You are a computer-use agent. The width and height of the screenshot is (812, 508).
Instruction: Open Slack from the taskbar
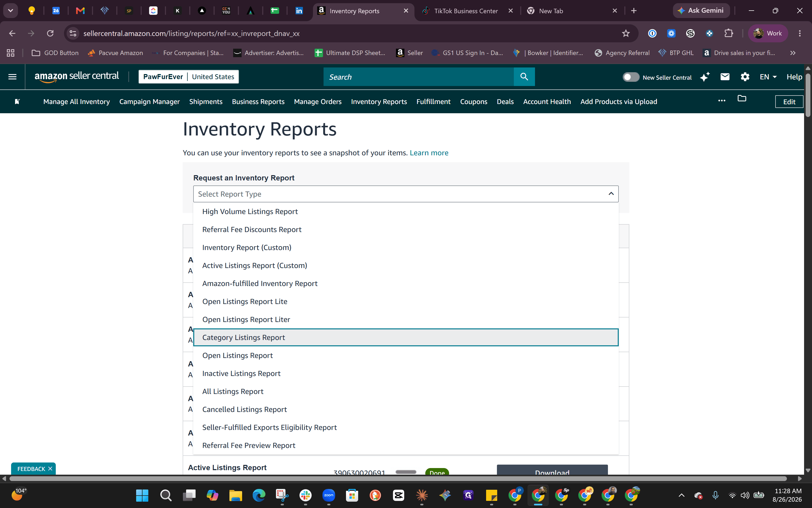point(305,495)
